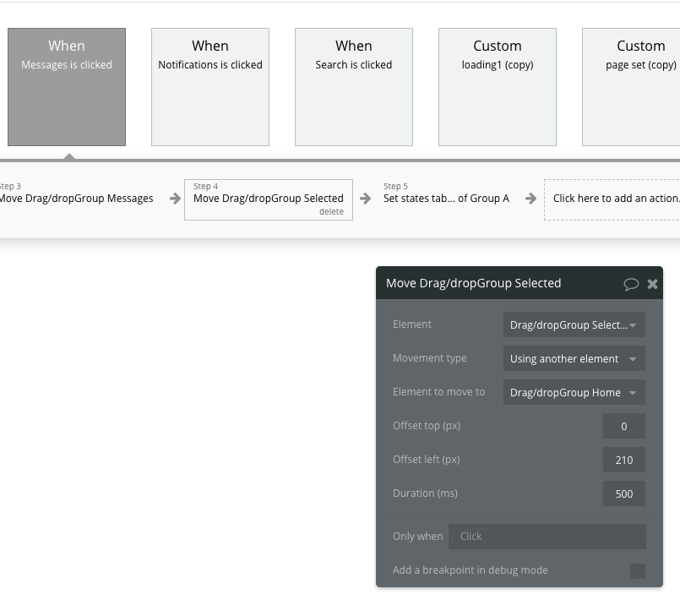Screen dimensions: 680x616
Task: Select the loading1 (copy) custom event
Action: coord(498,87)
